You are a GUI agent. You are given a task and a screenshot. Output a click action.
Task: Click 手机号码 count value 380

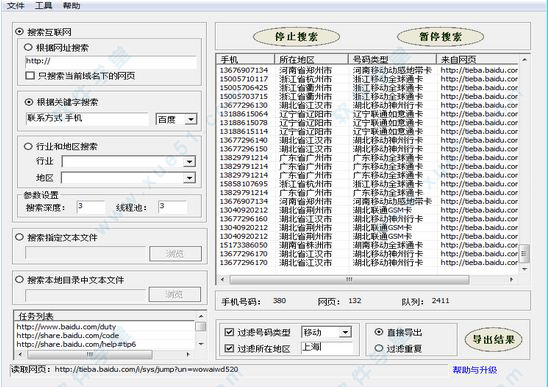click(x=279, y=301)
